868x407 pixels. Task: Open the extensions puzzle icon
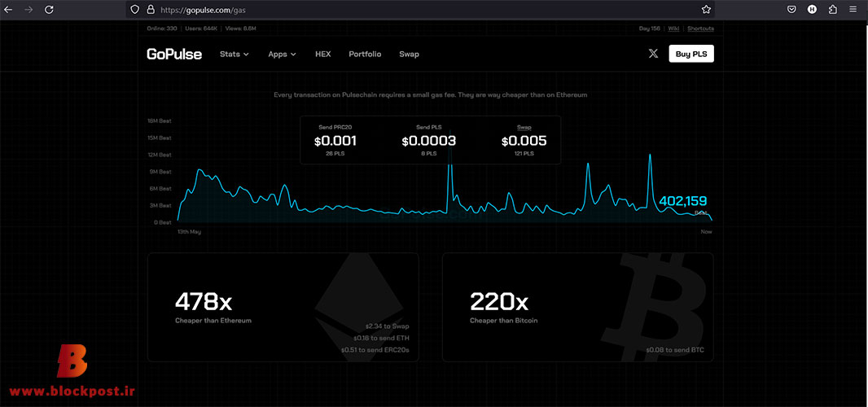pos(832,10)
